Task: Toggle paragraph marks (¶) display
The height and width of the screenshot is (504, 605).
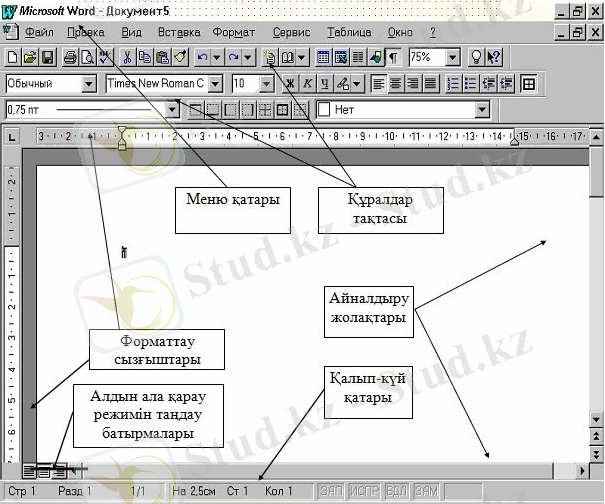Action: pos(393,58)
